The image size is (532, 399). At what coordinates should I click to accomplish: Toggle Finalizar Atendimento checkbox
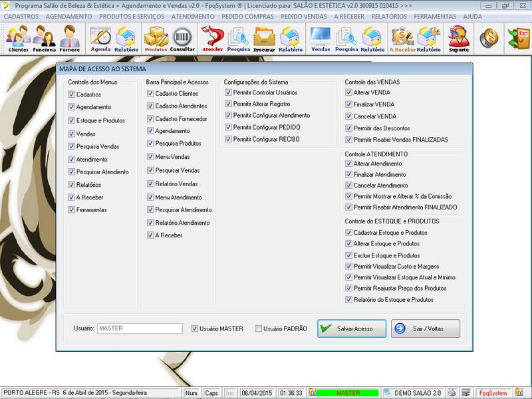[348, 174]
